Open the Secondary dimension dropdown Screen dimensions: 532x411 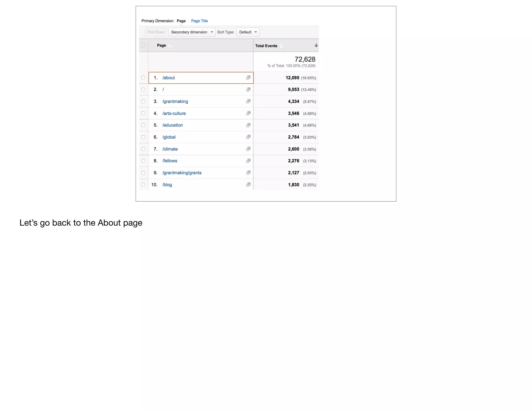coord(192,32)
